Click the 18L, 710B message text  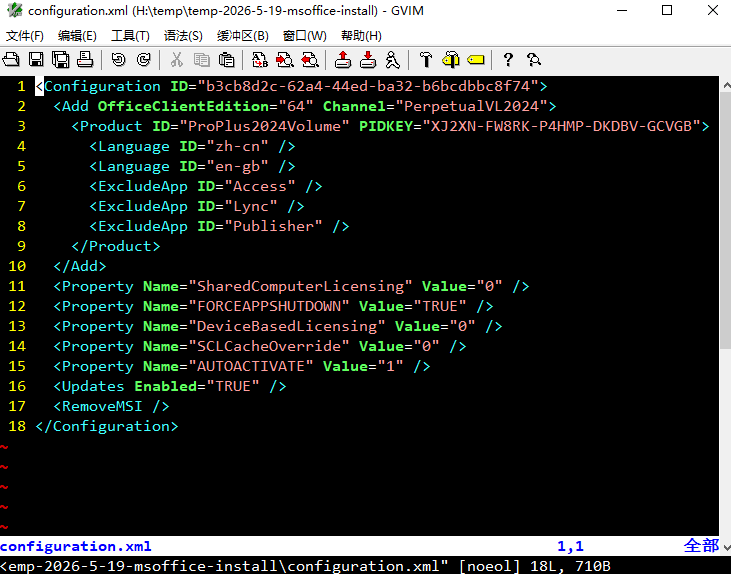tap(570, 566)
